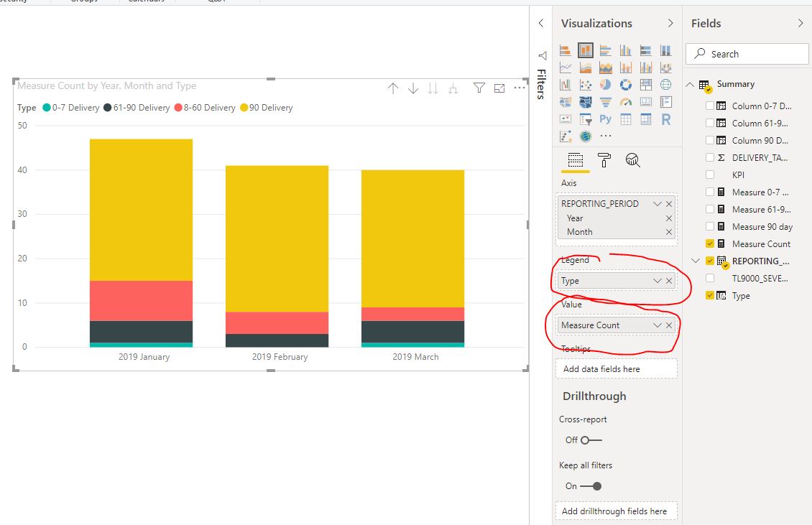Check the Measure 90 day field

click(710, 226)
